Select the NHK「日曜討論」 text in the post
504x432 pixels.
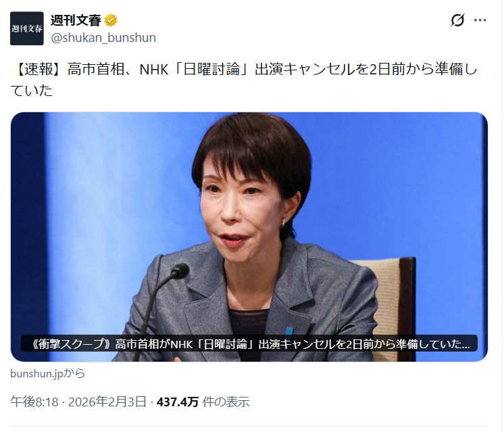coord(194,70)
